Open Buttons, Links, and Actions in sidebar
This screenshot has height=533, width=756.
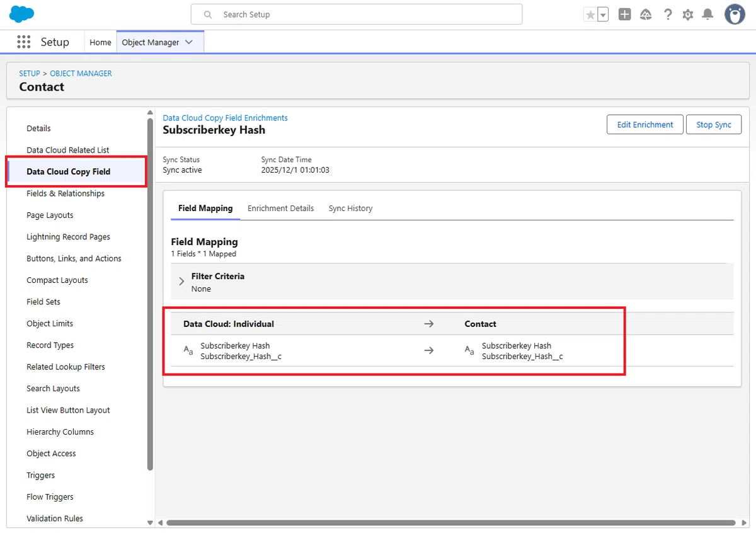[x=74, y=258]
